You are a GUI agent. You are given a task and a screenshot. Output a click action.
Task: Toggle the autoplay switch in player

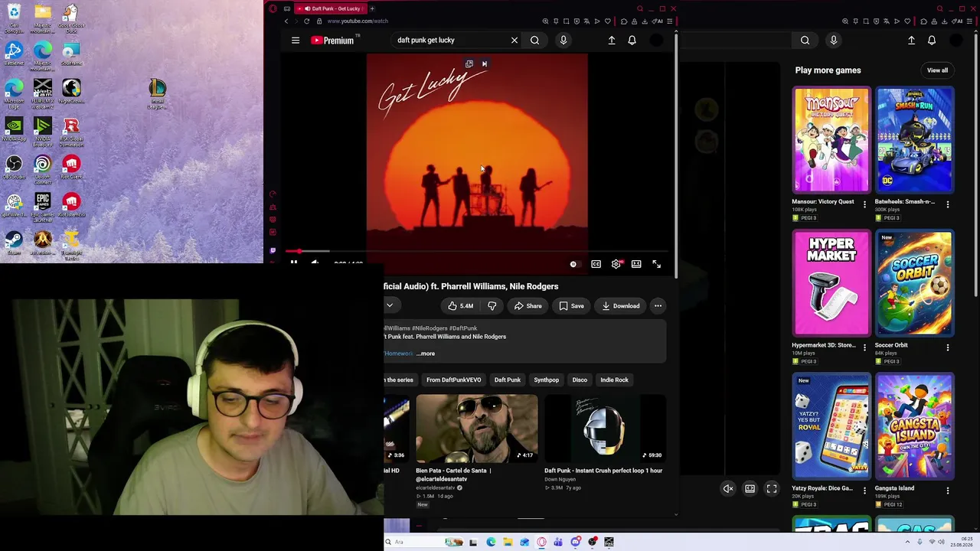(x=574, y=264)
